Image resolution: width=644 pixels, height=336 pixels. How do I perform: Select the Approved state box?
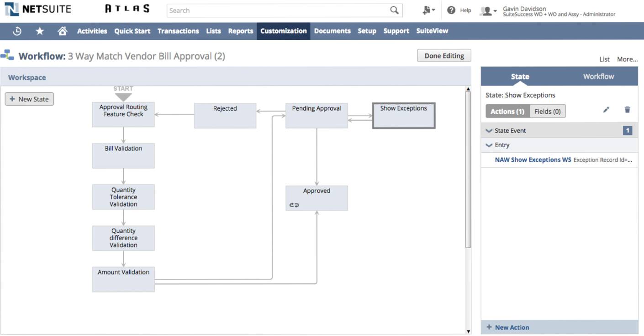(x=317, y=198)
